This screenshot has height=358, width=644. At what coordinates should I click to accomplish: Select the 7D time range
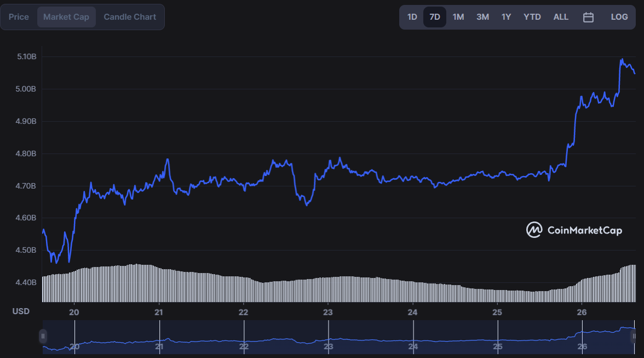point(435,17)
